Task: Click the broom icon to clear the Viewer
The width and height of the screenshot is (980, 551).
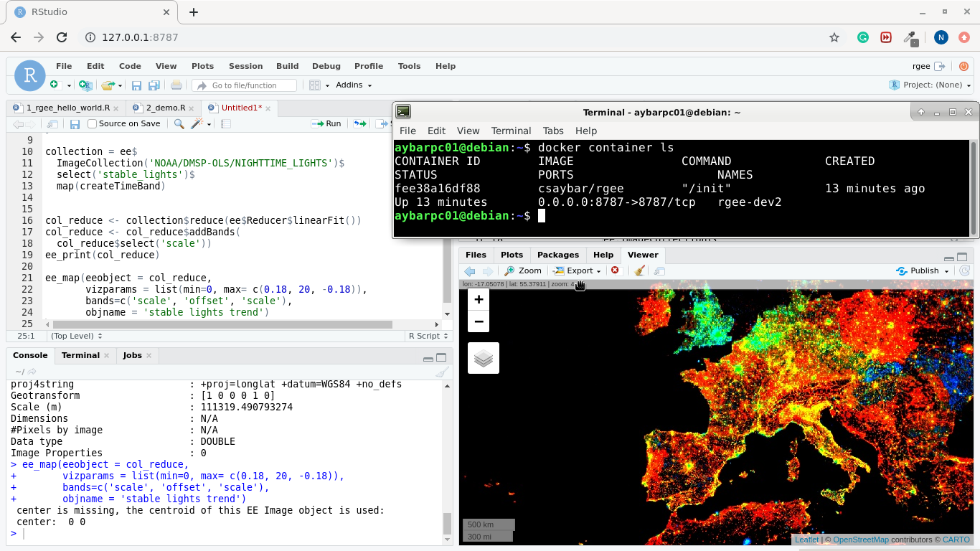Action: tap(639, 270)
